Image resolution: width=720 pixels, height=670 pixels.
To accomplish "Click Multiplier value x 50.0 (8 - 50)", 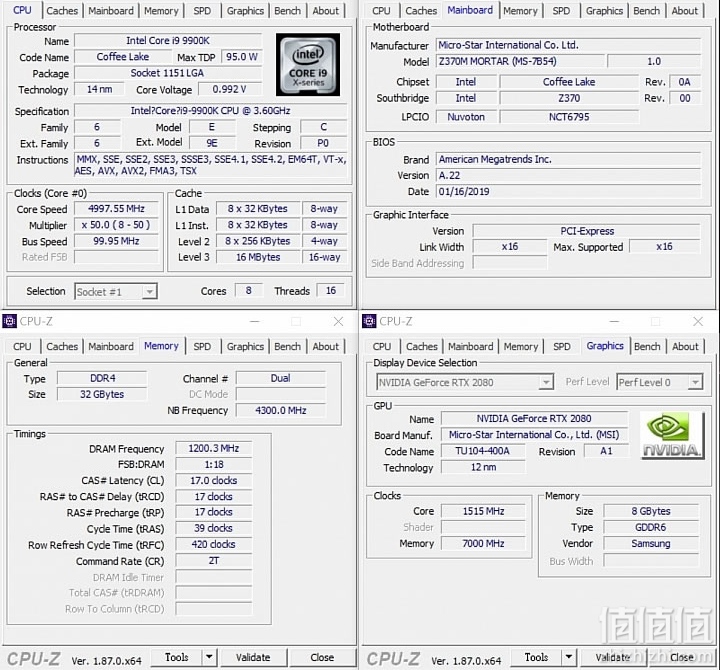I will 117,225.
